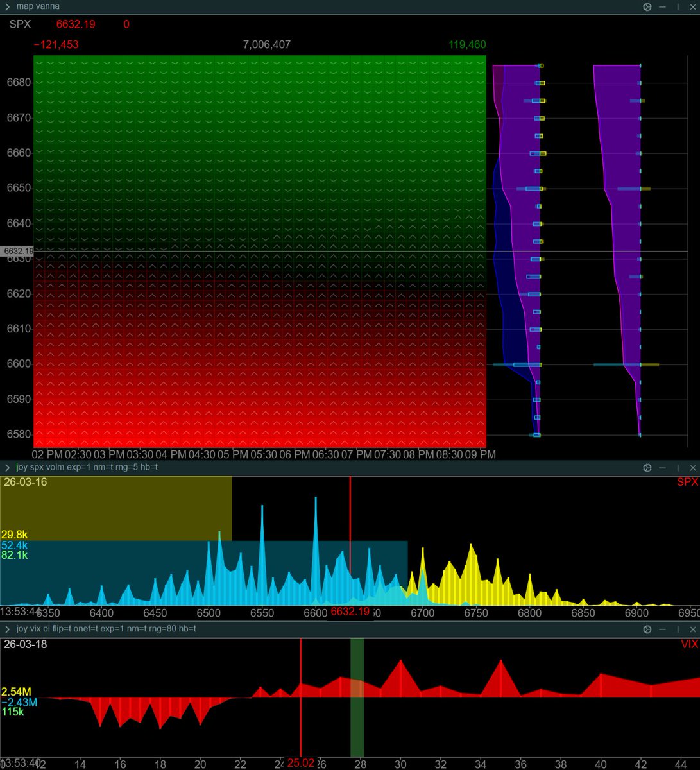700x770 pixels.
Task: Expand the joy vix oi panel chevron
Action: coord(6,629)
